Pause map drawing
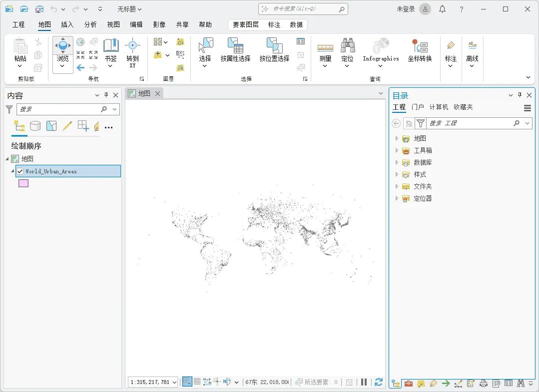The width and height of the screenshot is (539, 392). tap(364, 382)
